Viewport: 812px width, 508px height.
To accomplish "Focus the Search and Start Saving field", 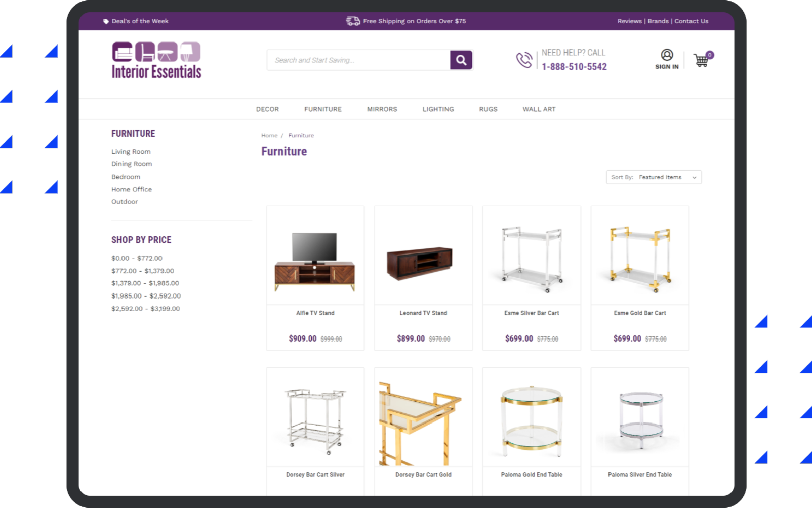I will pos(358,60).
